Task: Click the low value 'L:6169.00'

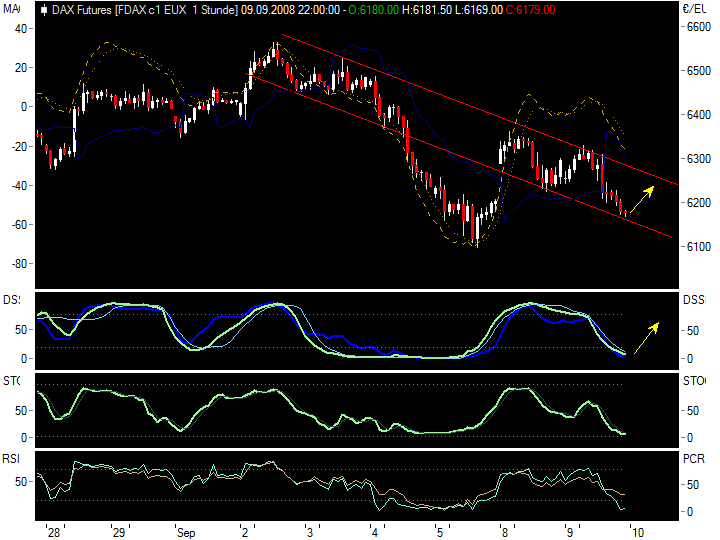Action: [x=479, y=10]
